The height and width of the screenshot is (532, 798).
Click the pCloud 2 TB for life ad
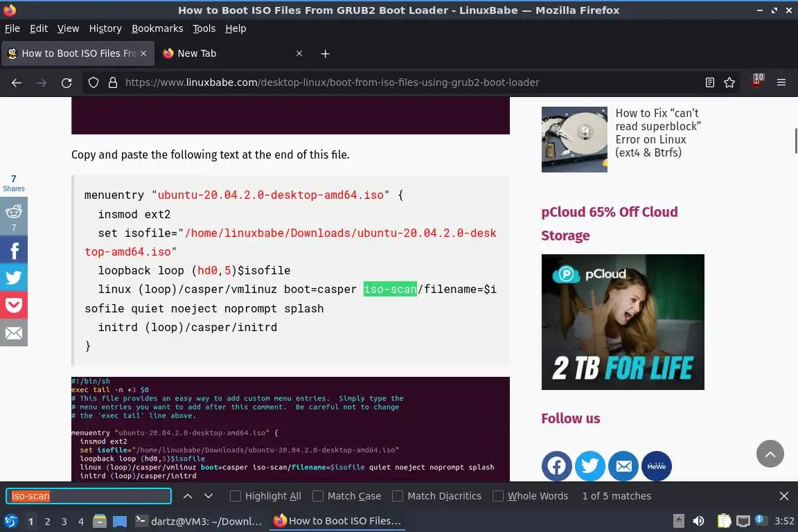click(623, 322)
